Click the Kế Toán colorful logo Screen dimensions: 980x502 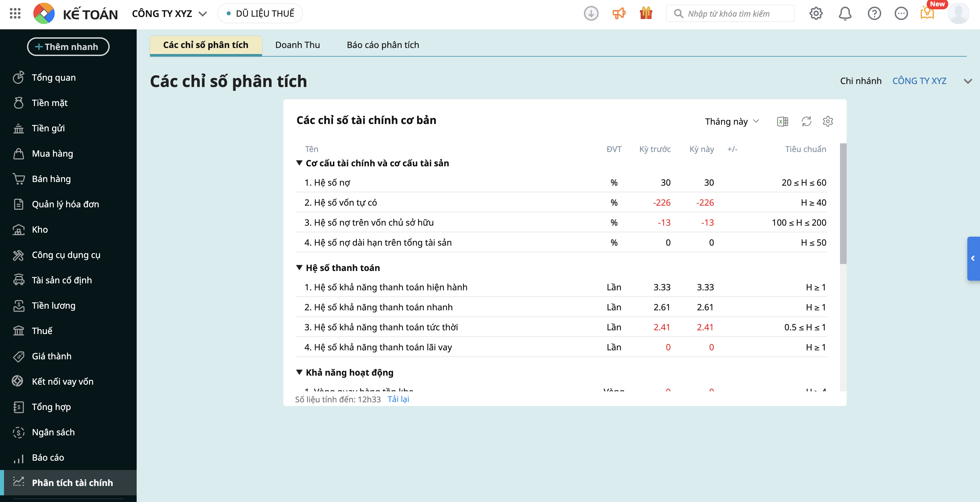(x=44, y=13)
